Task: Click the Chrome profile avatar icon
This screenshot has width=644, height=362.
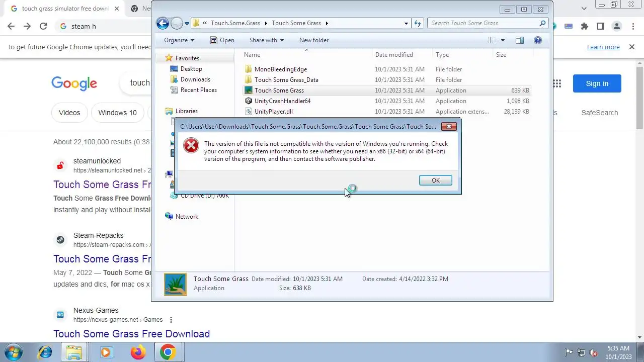Action: point(617,26)
